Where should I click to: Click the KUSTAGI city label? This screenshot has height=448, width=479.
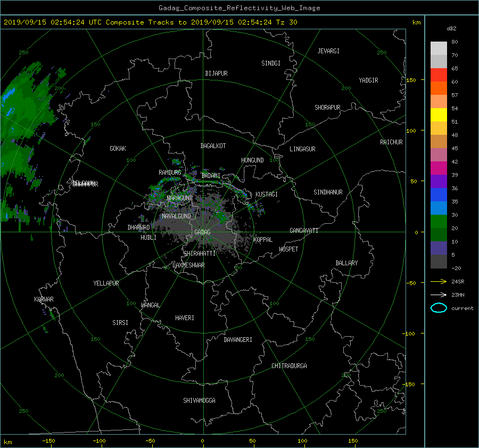tap(267, 194)
